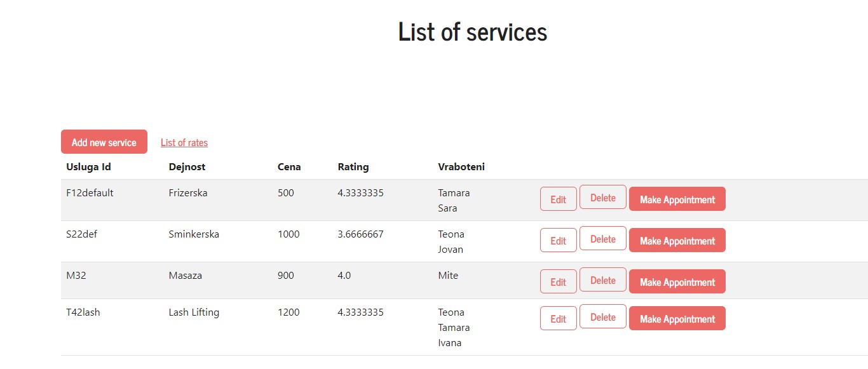868x369 pixels.
Task: Select the Dejnost column header
Action: pos(187,167)
